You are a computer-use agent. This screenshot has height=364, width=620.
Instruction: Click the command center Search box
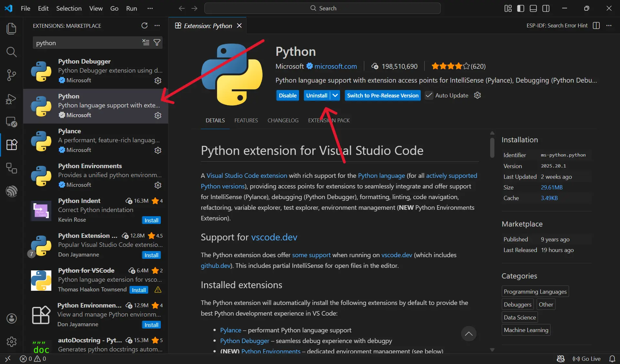(323, 8)
